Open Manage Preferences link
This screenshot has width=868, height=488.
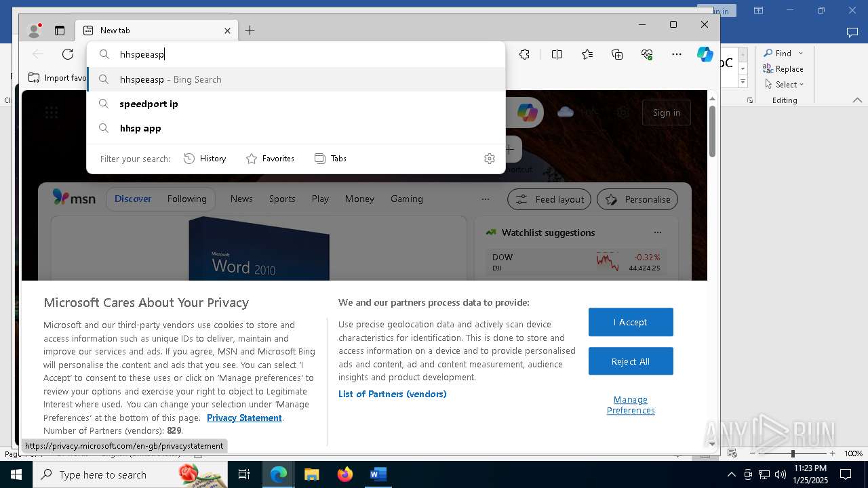click(631, 405)
